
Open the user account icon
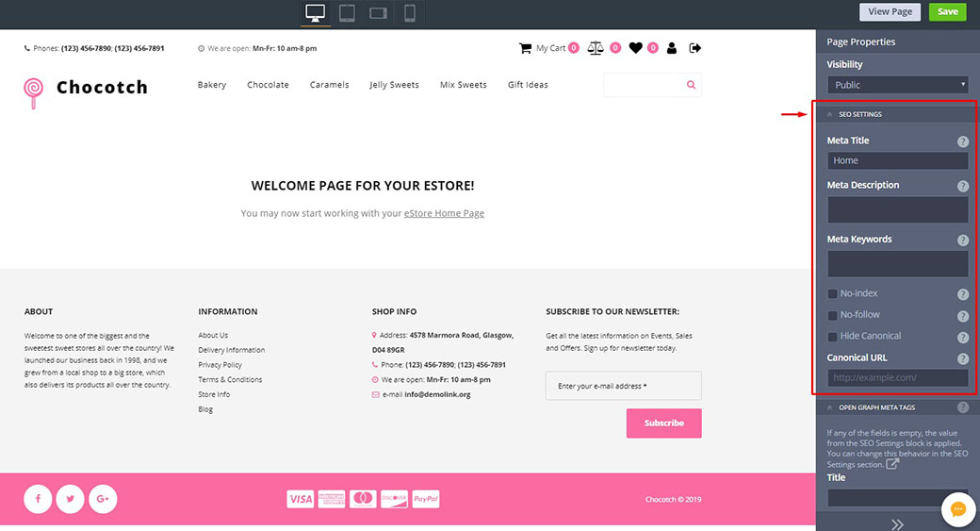point(672,48)
